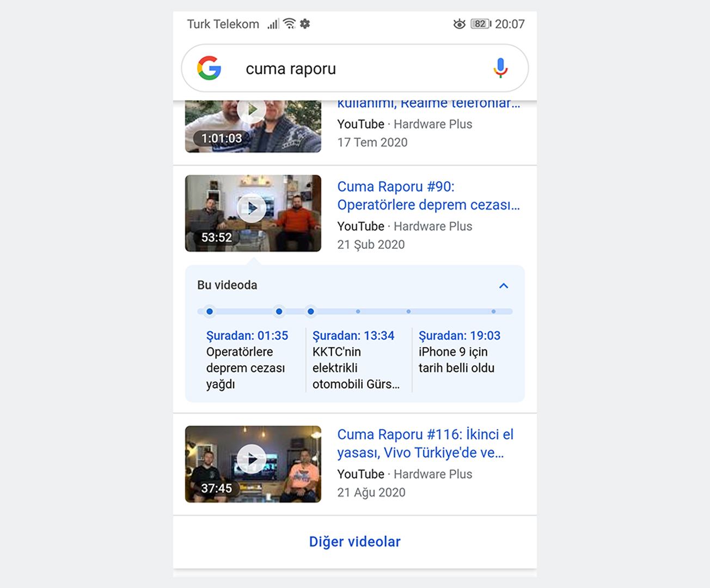The image size is (710, 588).
Task: Tap the Turk Telekom carrier label
Action: pyautogui.click(x=223, y=24)
